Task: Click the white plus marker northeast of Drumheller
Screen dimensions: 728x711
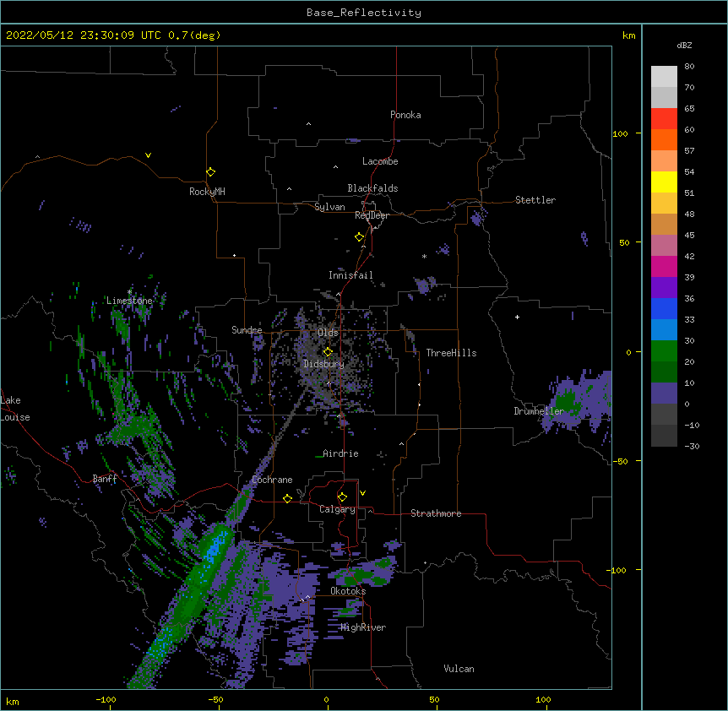Action: click(x=517, y=317)
